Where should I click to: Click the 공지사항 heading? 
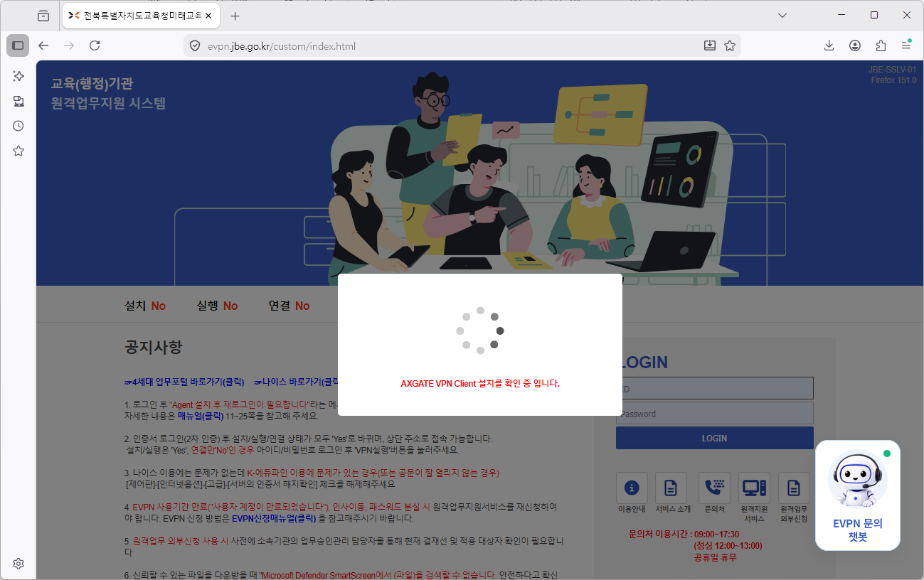[154, 348]
